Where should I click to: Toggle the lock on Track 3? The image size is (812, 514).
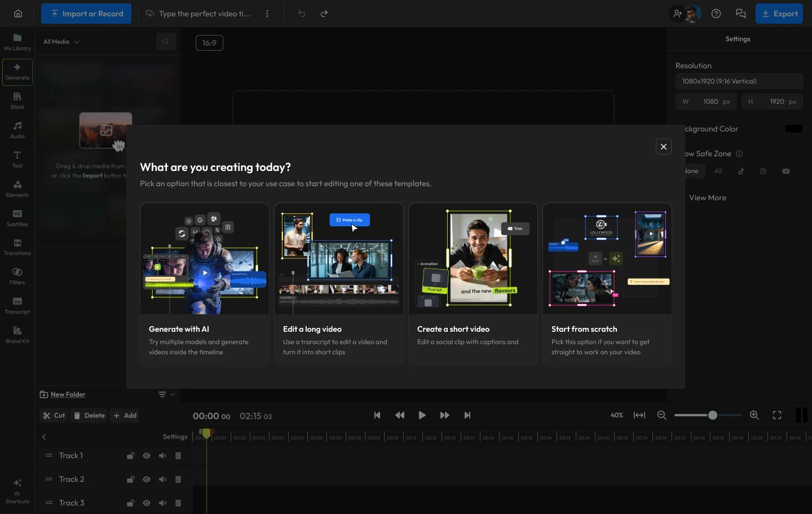click(x=131, y=503)
